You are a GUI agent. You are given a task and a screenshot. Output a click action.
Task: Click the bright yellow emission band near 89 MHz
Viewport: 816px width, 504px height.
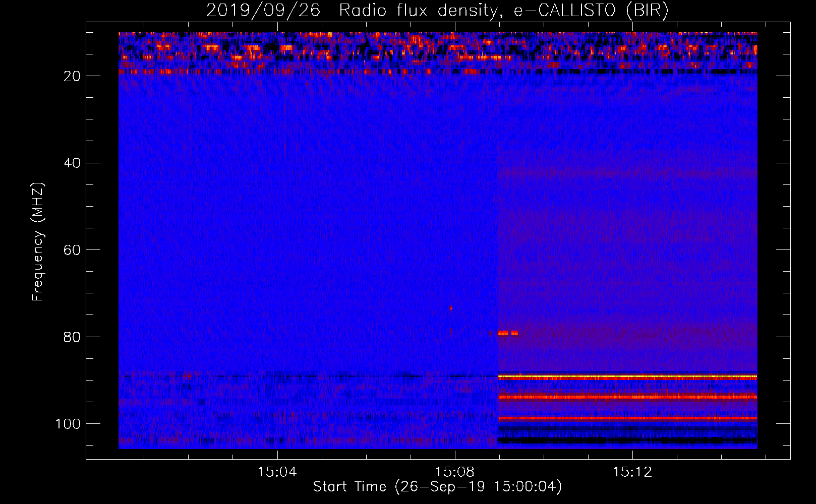click(x=627, y=376)
